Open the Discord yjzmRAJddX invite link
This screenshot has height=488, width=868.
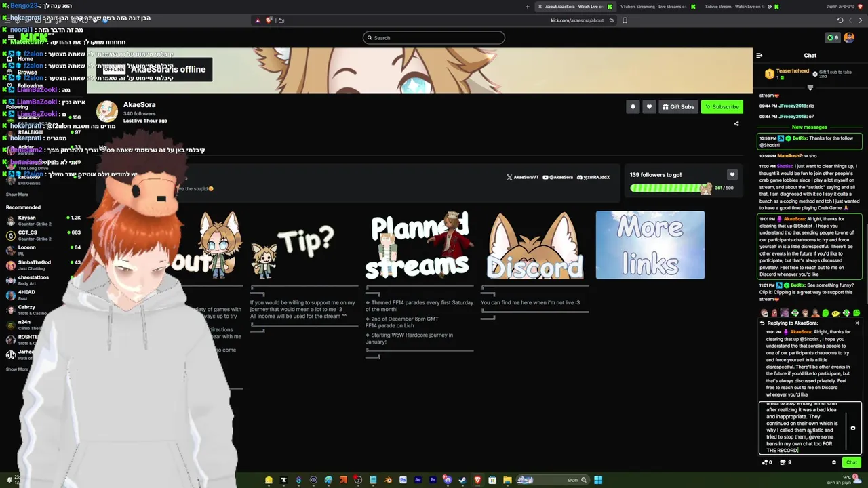click(x=593, y=177)
